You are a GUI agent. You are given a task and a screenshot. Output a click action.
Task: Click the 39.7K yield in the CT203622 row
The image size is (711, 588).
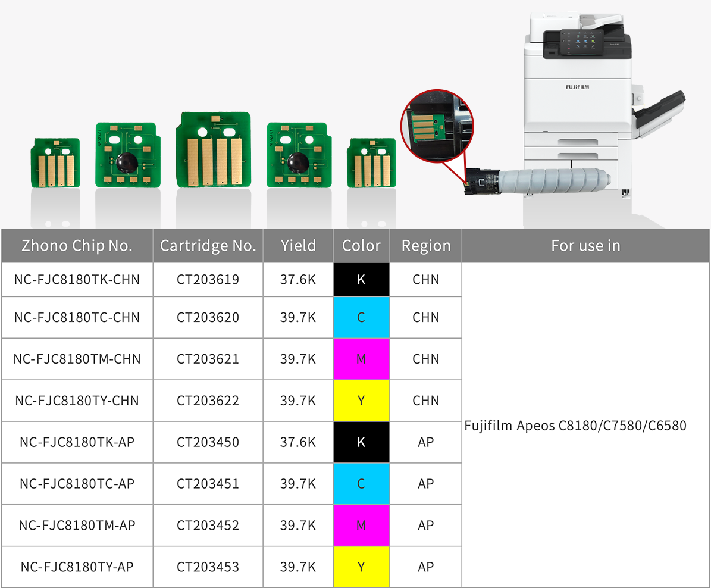tap(298, 401)
